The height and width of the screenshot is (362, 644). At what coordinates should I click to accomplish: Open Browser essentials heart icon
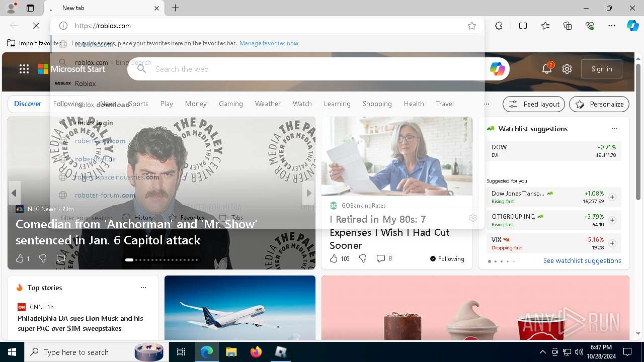point(590,26)
